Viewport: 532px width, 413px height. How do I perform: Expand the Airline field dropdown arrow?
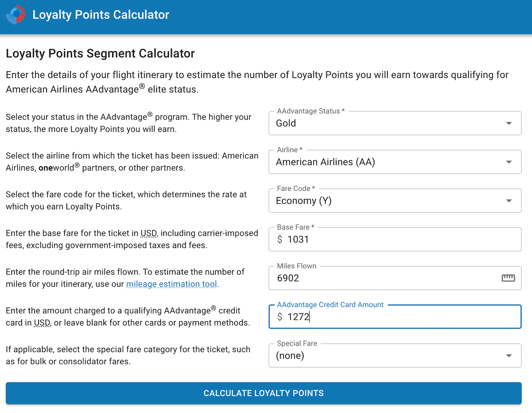pos(509,162)
